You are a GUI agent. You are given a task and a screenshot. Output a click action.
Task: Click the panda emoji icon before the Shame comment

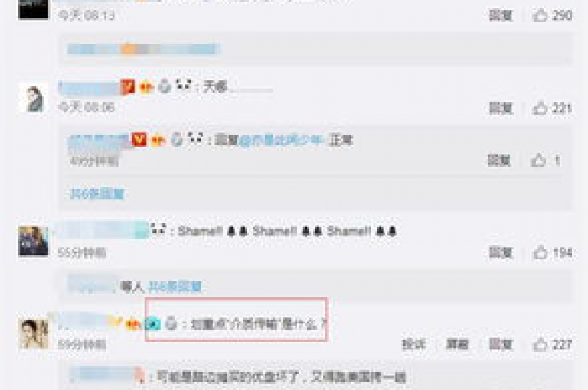pyautogui.click(x=158, y=229)
